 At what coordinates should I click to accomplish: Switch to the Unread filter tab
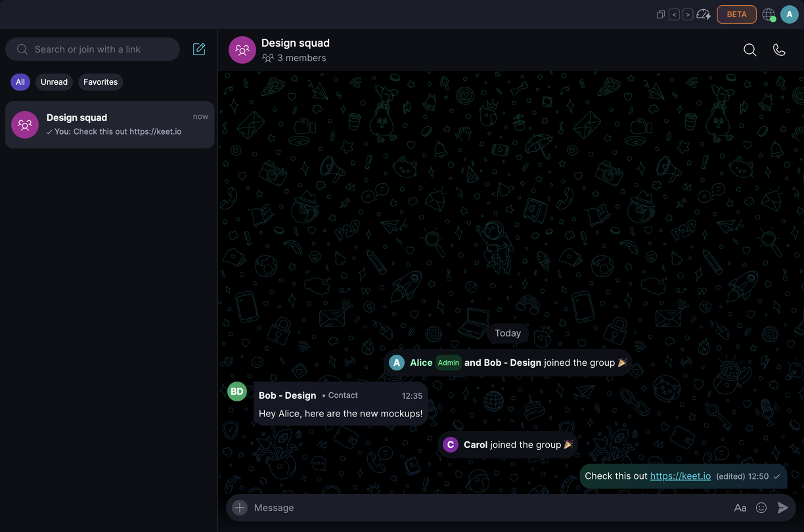tap(54, 82)
